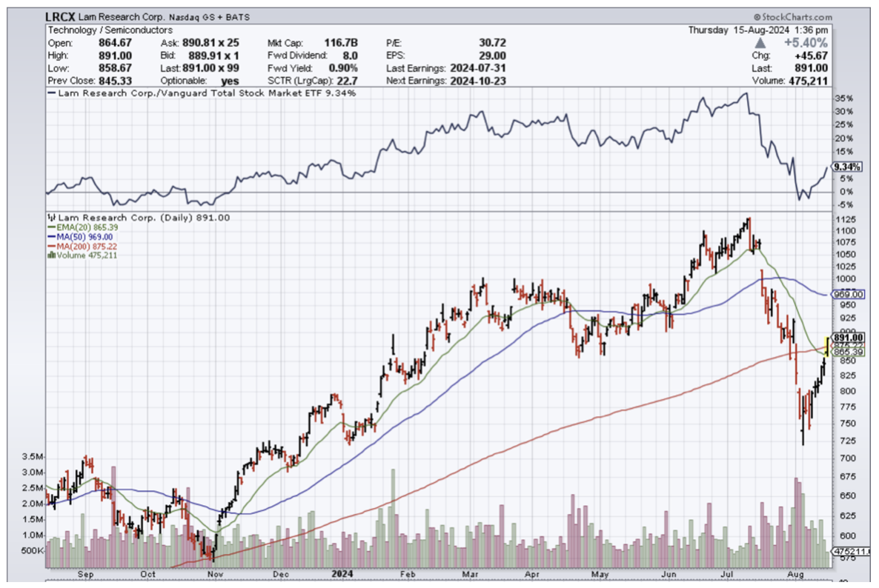Click the up-arrow change indicator icon
879x588 pixels.
tap(760, 43)
